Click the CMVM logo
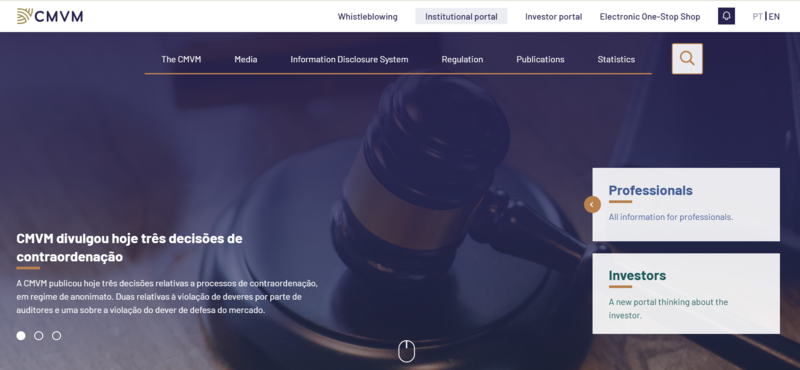800x370 pixels. 49,16
